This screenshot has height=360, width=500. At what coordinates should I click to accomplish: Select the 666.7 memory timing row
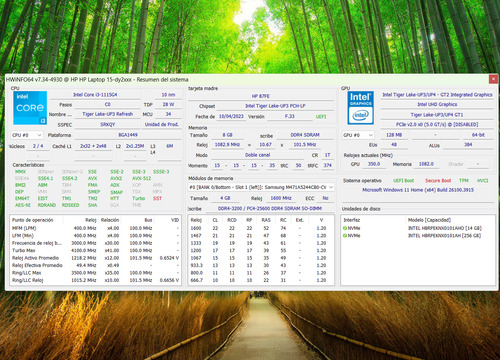point(261,280)
